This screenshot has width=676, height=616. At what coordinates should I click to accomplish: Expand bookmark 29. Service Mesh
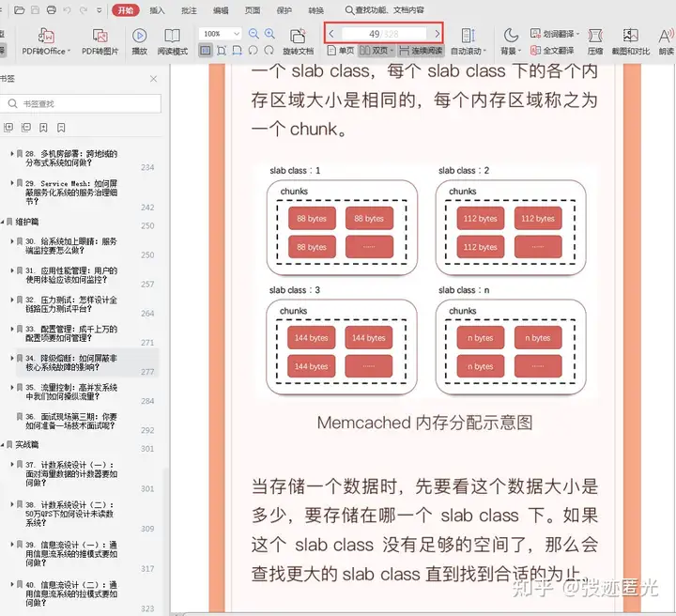[12, 183]
